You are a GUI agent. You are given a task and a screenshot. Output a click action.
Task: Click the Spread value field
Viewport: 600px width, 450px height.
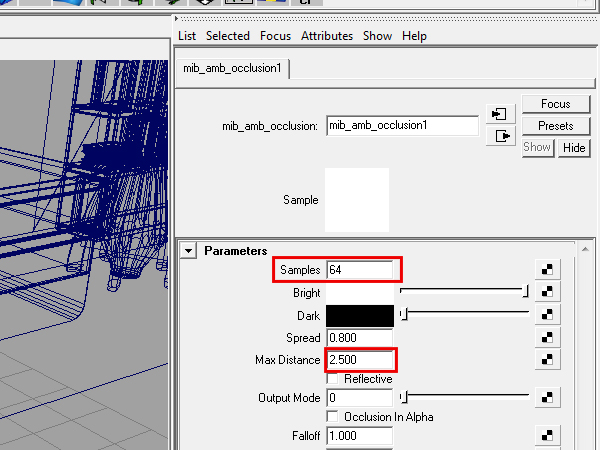click(360, 338)
